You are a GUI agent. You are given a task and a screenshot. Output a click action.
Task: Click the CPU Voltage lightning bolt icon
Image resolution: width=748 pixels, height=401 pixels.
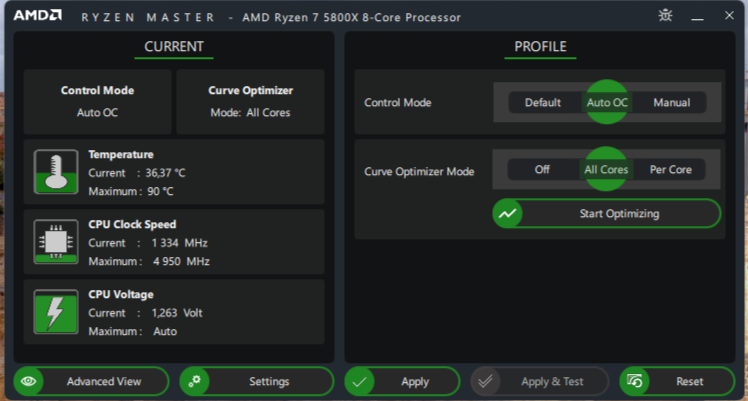click(x=56, y=312)
